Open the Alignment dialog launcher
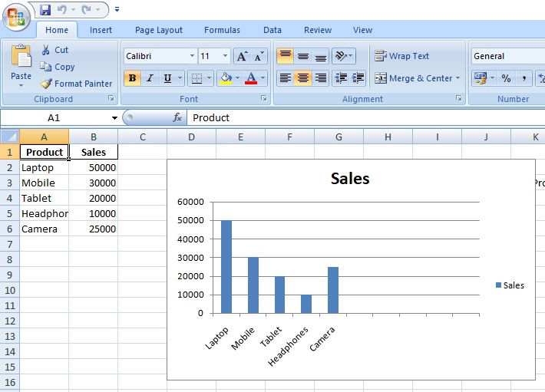This screenshot has height=392, width=545. pos(459,99)
